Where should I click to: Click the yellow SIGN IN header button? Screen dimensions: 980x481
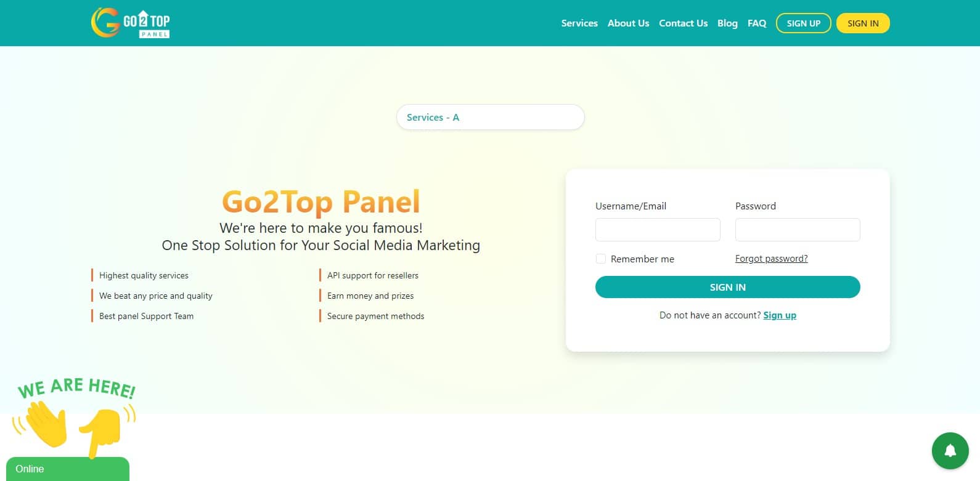pos(862,23)
